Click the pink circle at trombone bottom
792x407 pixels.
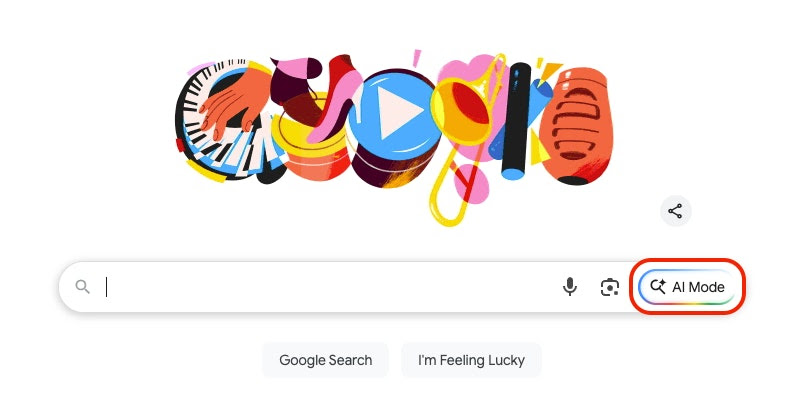[471, 184]
